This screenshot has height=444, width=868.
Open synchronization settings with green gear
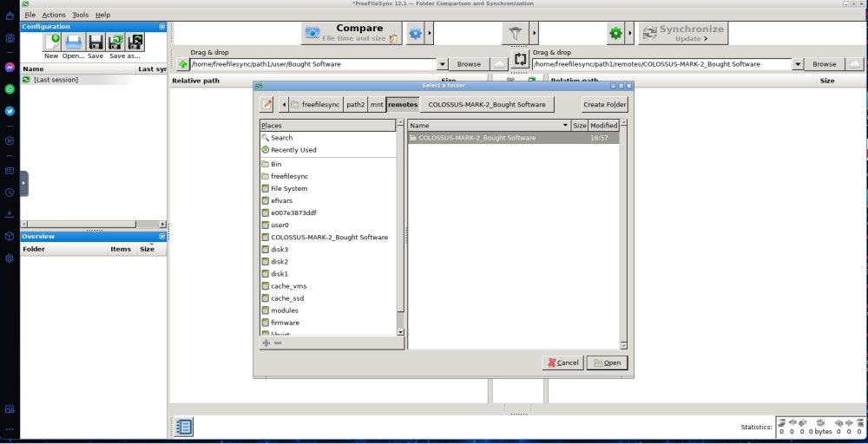click(x=615, y=34)
